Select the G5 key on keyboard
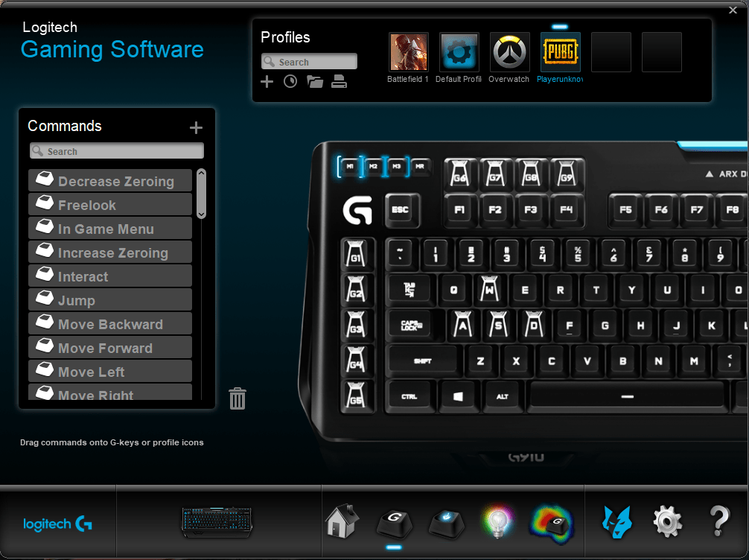 click(356, 395)
